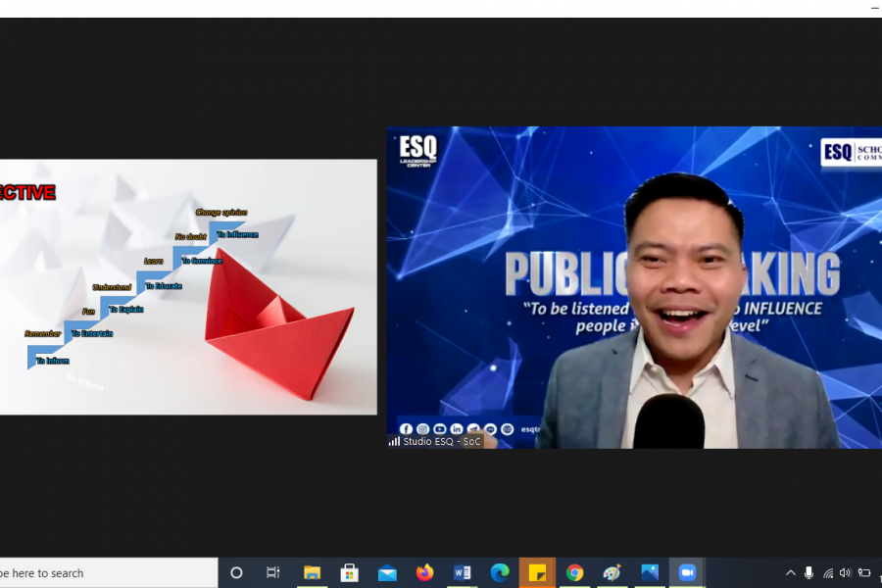This screenshot has width=882, height=588.
Task: Click the shared slide with red paper boat
Action: click(188, 287)
